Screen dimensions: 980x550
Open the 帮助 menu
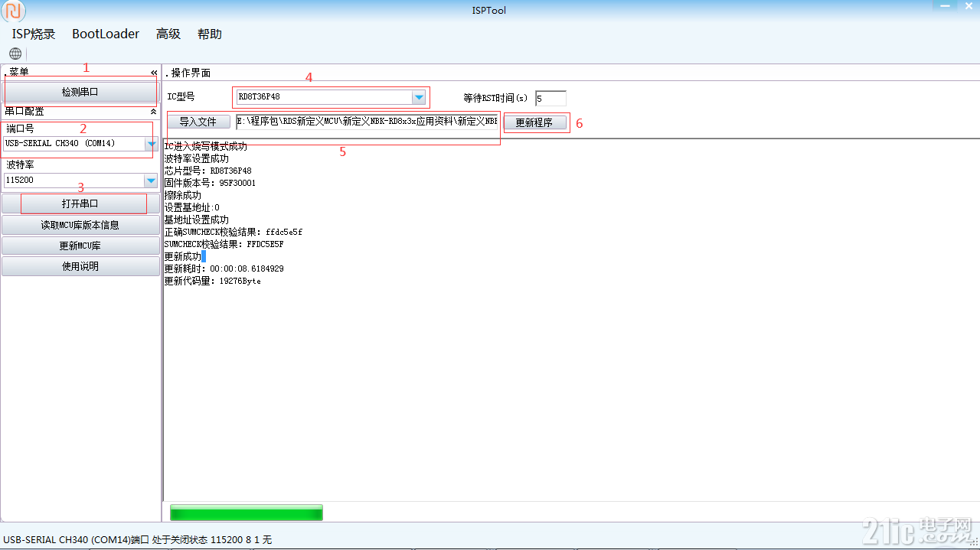click(x=210, y=34)
